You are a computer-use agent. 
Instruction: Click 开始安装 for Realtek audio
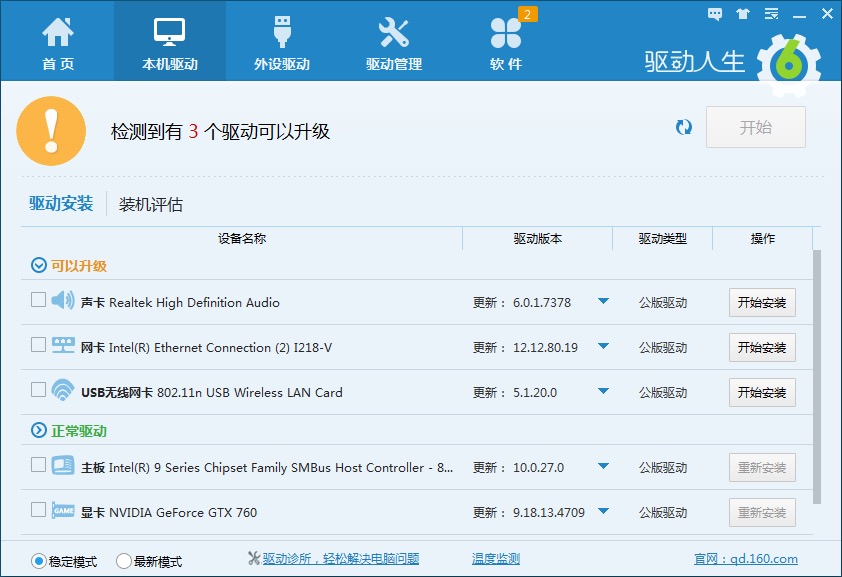coord(762,303)
